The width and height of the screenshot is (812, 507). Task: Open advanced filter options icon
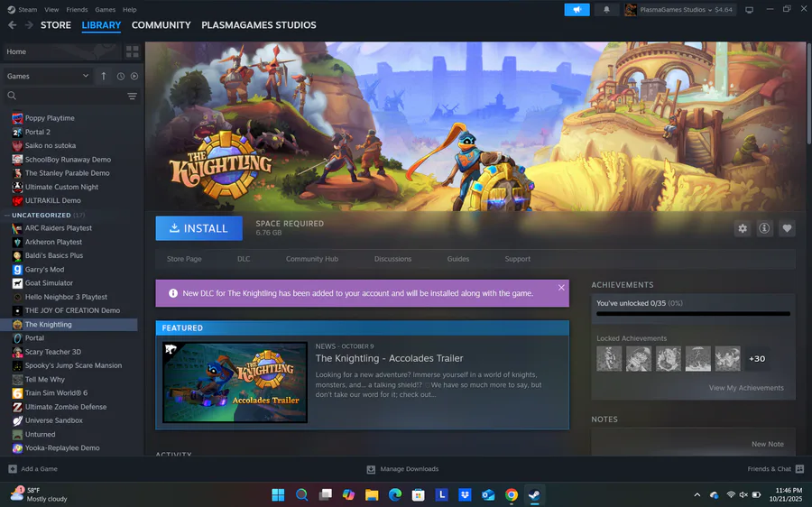[x=132, y=96]
